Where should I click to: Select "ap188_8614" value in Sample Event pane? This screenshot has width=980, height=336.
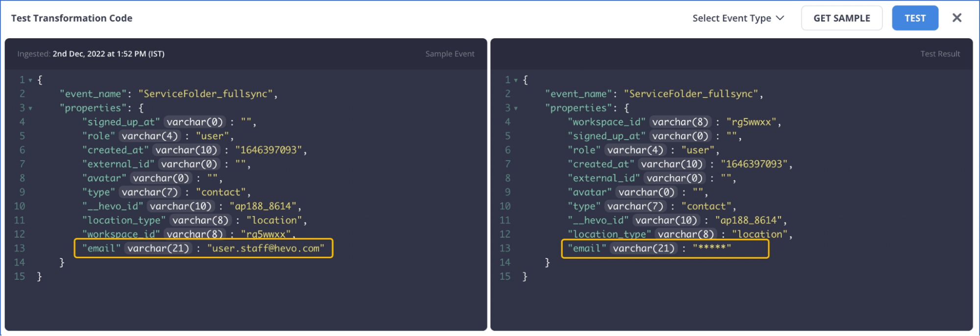pos(263,206)
